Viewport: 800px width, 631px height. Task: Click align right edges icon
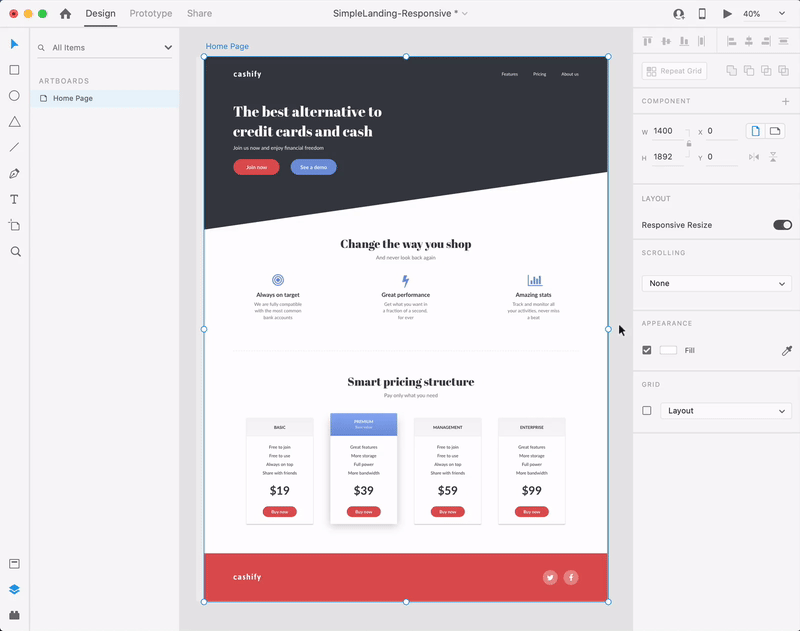point(766,41)
